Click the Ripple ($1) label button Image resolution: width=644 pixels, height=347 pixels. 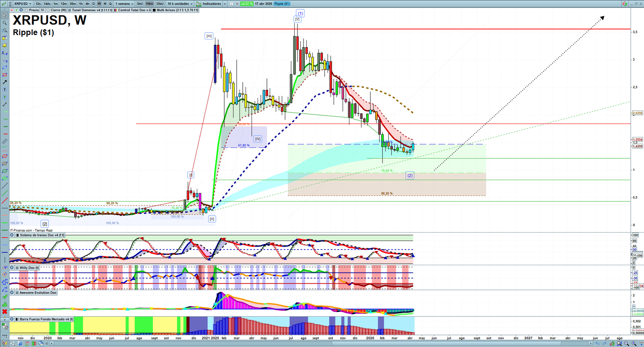coord(282,4)
